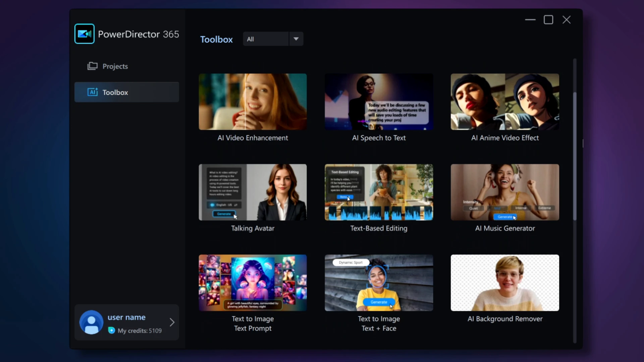Open the AI Background Remover thumbnail
The height and width of the screenshot is (362, 644).
coord(505,283)
